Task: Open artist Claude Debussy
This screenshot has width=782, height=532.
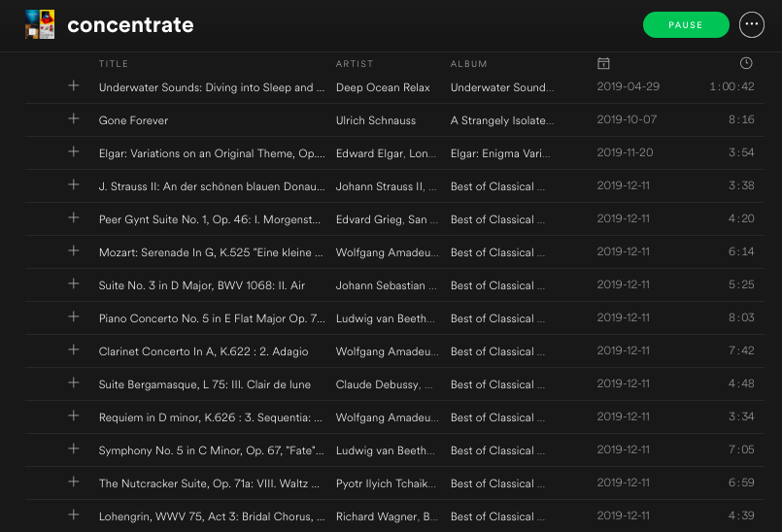Action: (x=384, y=384)
